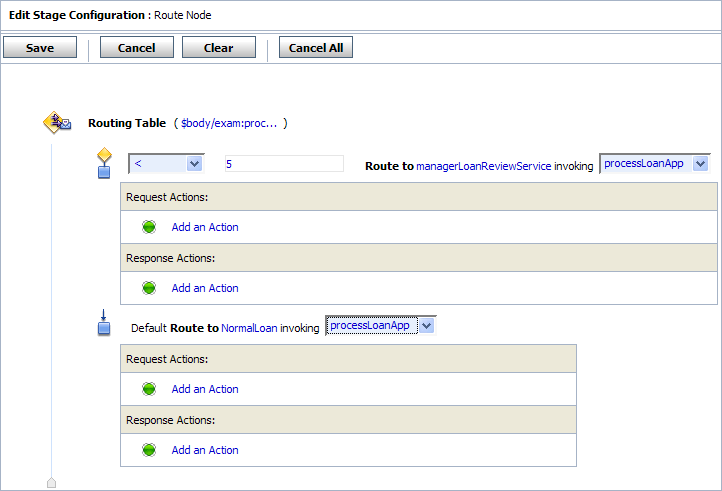The height and width of the screenshot is (491, 722).
Task: Open the comparison operator dropdown showing <
Action: 166,164
